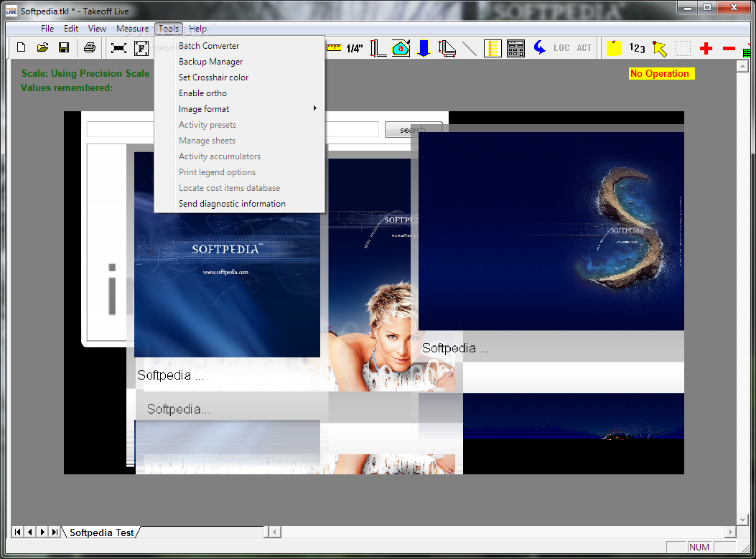Click the red minus icon

click(729, 48)
